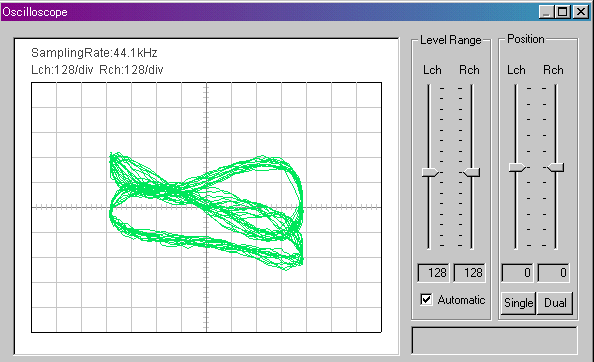Click the Dual button
The image size is (594, 362).
pos(555,303)
